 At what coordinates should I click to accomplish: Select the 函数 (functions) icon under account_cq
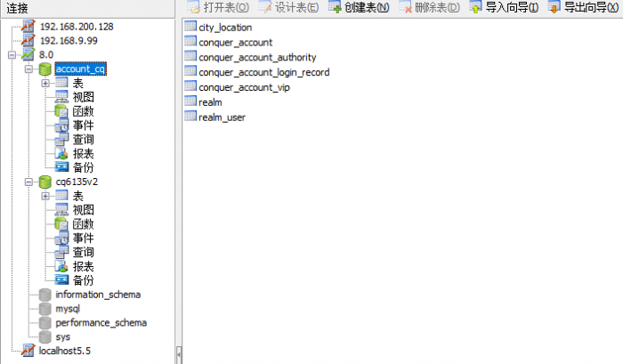[61, 111]
